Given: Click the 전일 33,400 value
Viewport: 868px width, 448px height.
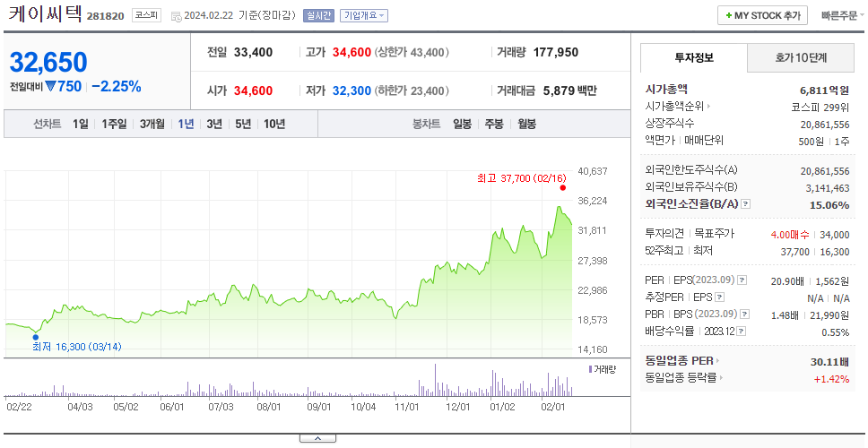Looking at the screenshot, I should pos(254,53).
